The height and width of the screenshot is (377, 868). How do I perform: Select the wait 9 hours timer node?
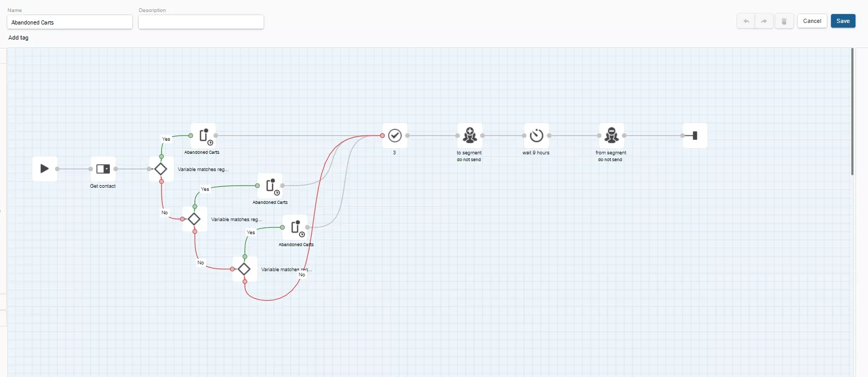click(x=537, y=136)
